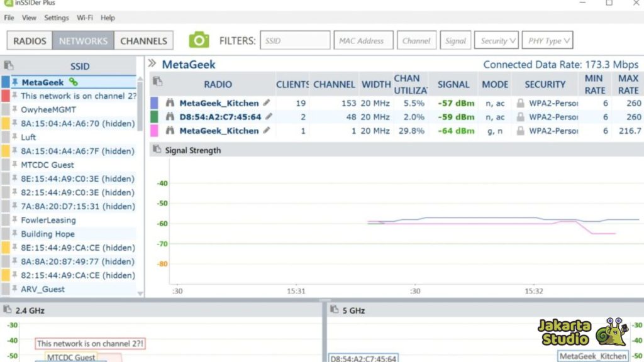Click the green camera snapshot icon

click(x=199, y=40)
